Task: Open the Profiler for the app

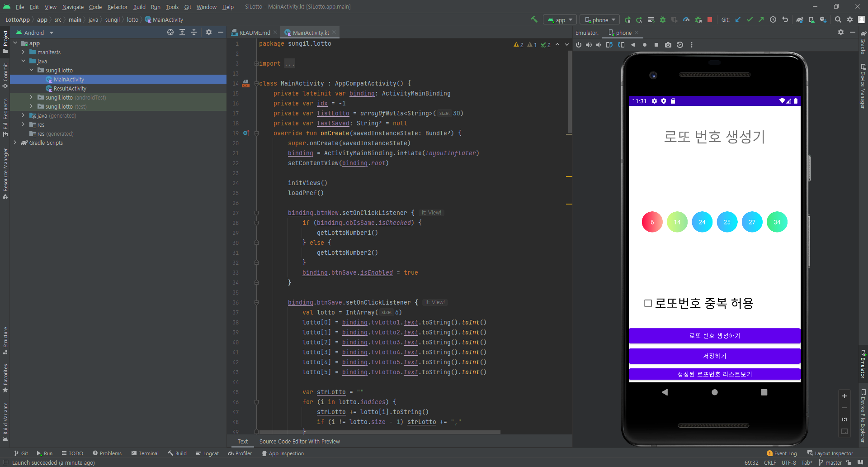Action: [x=686, y=19]
